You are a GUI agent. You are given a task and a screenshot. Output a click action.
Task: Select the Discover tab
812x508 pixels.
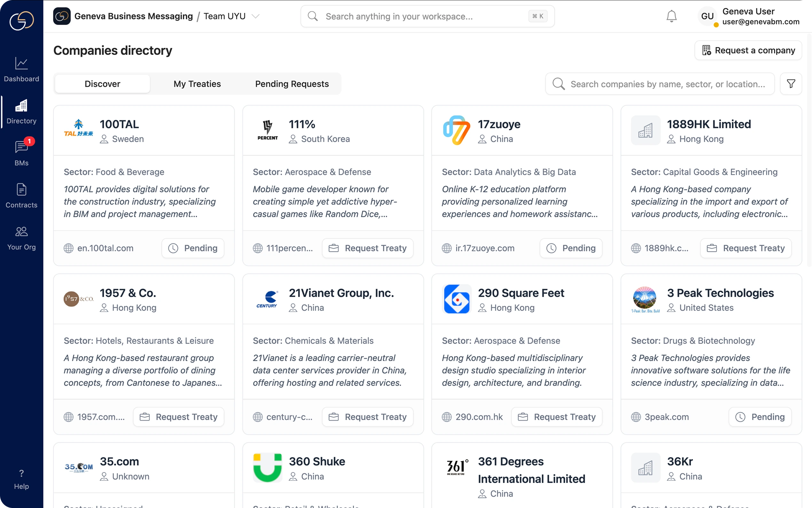[102, 84]
